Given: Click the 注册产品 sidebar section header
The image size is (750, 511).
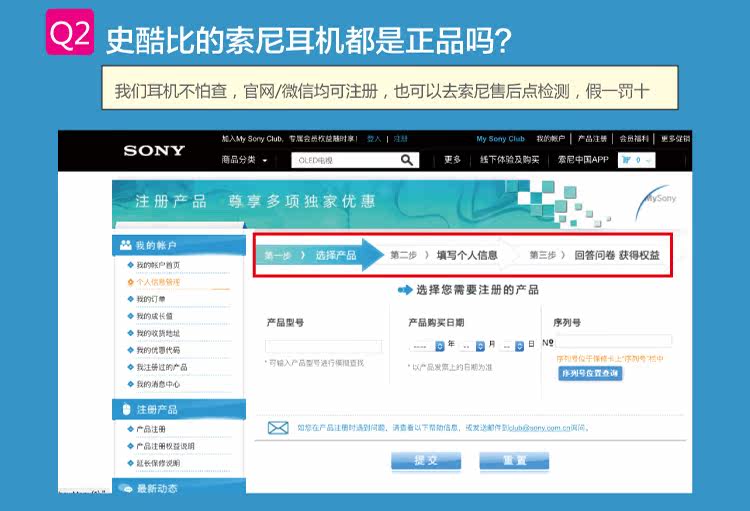Looking at the screenshot, I should [179, 410].
